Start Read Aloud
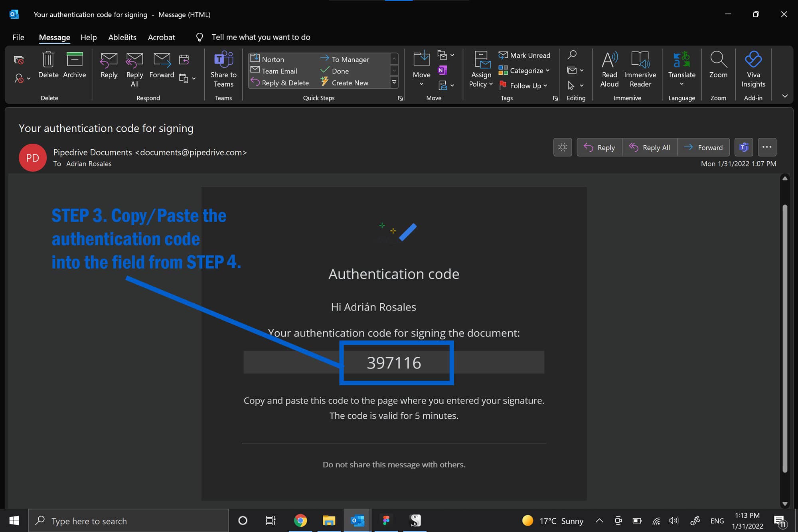The width and height of the screenshot is (798, 532). [x=609, y=69]
